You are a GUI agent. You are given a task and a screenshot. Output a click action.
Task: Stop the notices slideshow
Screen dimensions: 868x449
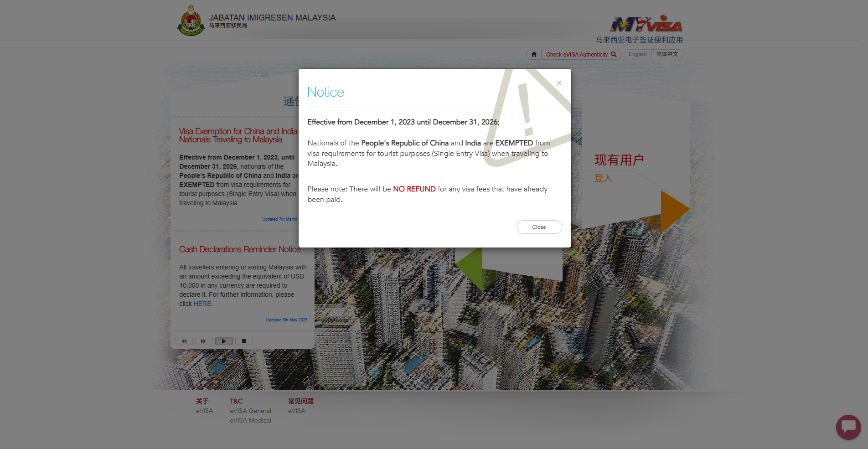tap(243, 341)
